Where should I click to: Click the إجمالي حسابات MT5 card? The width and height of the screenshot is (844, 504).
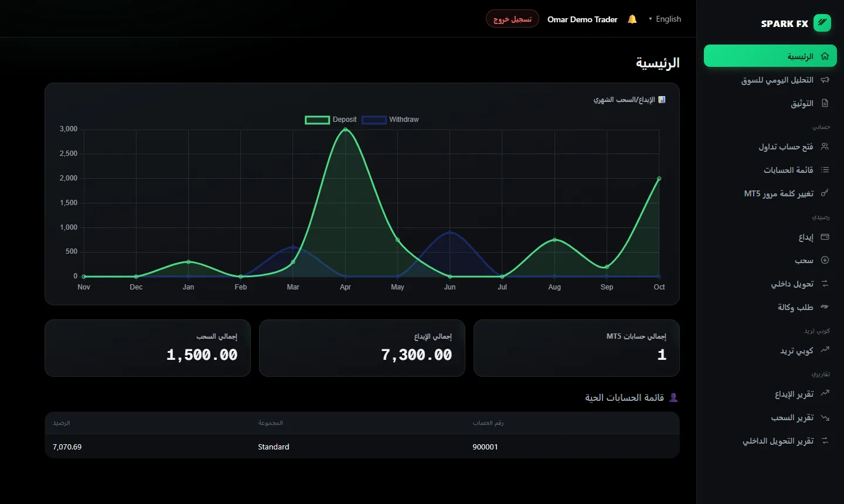[x=577, y=348]
